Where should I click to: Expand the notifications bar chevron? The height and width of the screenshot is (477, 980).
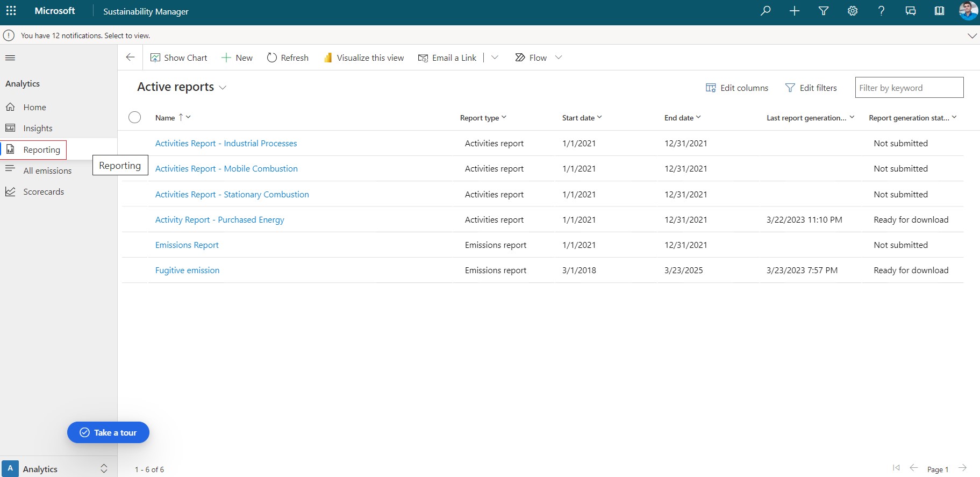point(972,35)
